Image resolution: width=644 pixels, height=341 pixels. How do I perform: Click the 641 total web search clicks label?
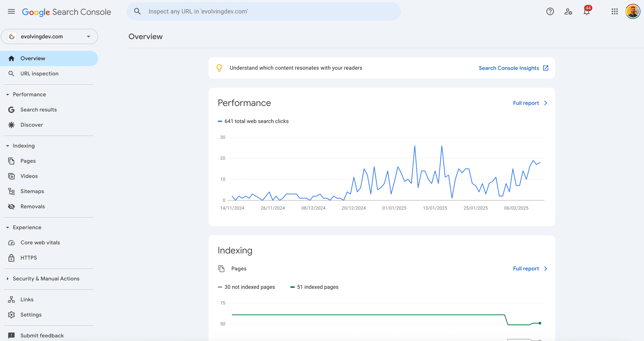click(x=256, y=121)
